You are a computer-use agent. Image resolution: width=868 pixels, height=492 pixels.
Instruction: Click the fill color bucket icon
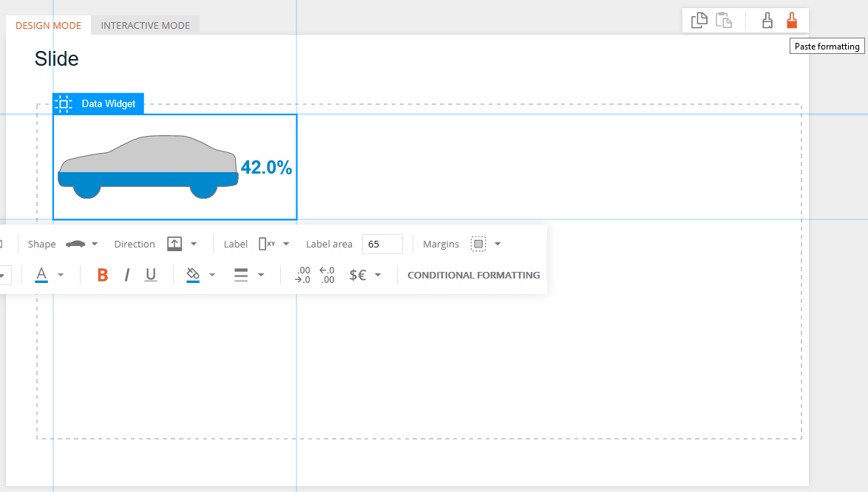[x=193, y=275]
